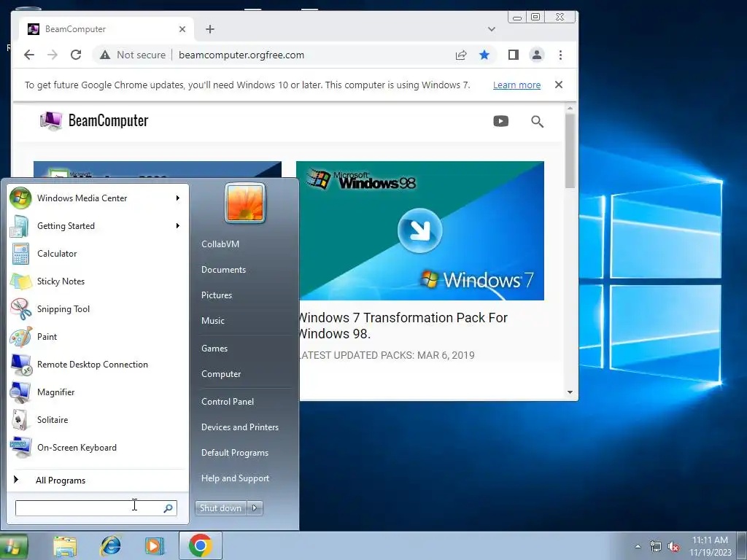Image resolution: width=747 pixels, height=560 pixels.
Task: Open Games from Start menu
Action: tap(214, 348)
